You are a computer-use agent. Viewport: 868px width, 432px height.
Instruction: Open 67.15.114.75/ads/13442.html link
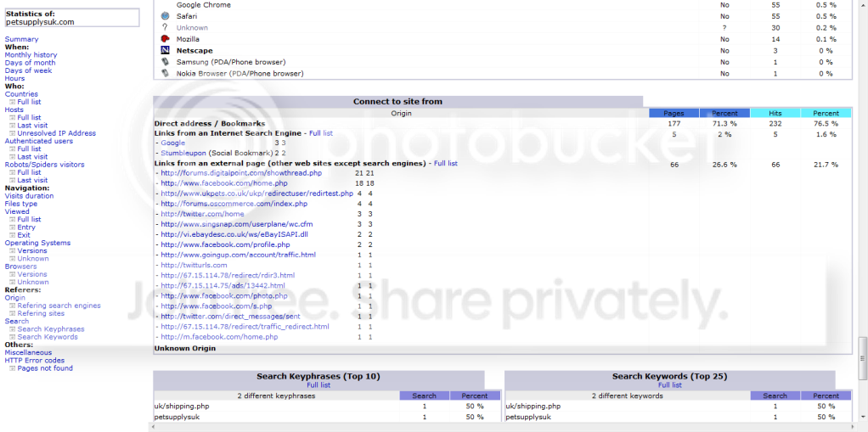click(x=223, y=285)
